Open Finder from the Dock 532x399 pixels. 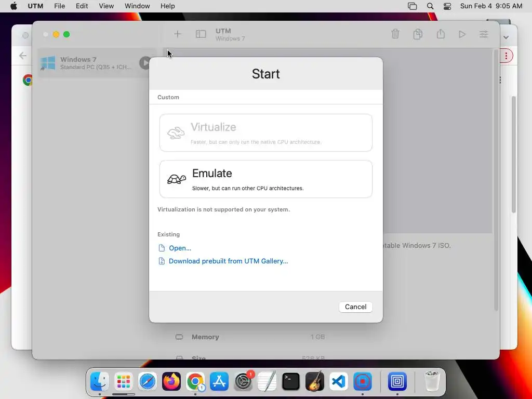click(x=99, y=381)
